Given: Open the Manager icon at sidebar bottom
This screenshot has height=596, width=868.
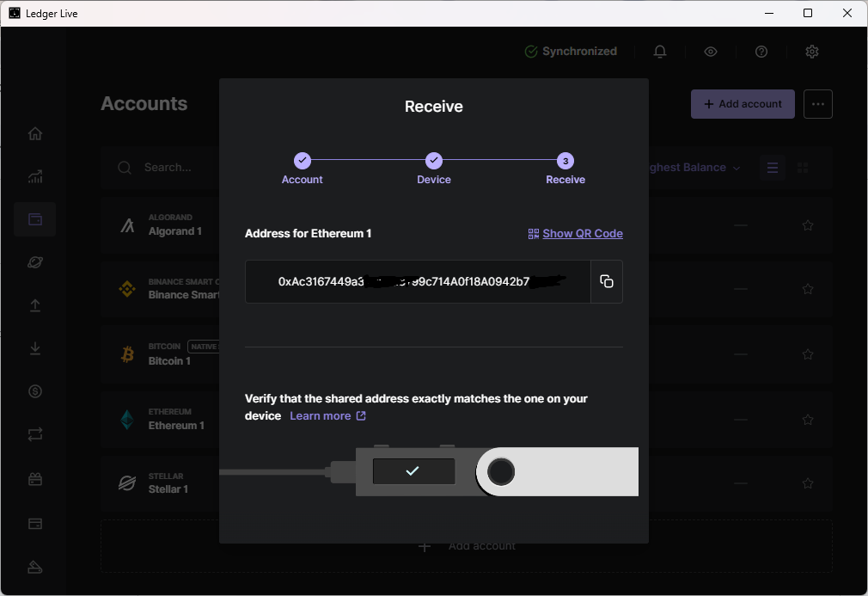Looking at the screenshot, I should coord(35,568).
